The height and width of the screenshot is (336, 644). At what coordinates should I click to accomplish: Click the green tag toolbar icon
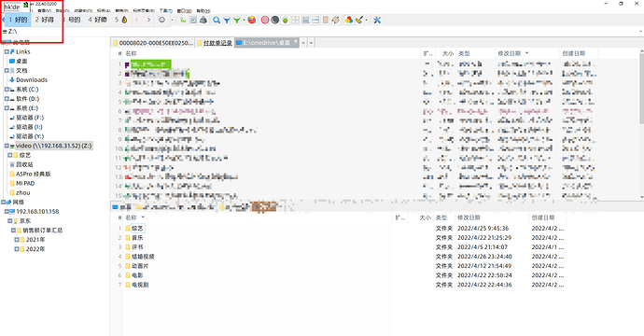[x=285, y=20]
